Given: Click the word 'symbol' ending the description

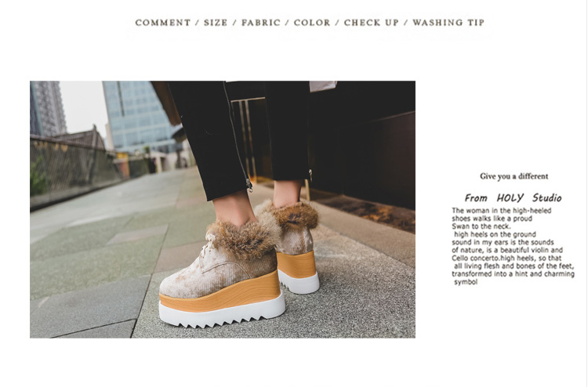Looking at the screenshot, I should point(466,282).
